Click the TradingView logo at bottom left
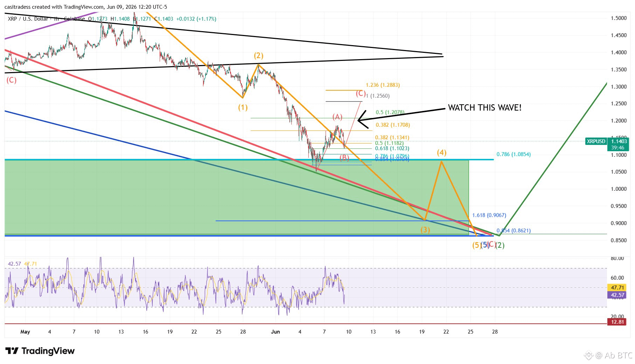The height and width of the screenshot is (364, 635). [40, 351]
